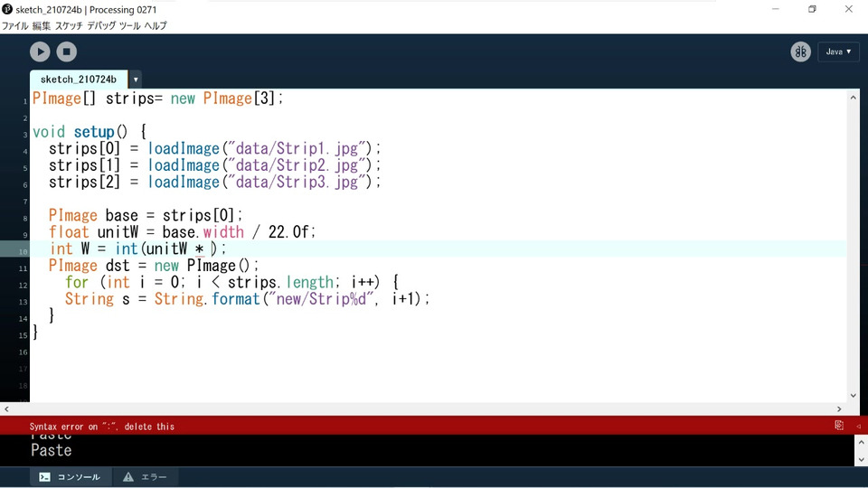Copy error message with status bar icon
The width and height of the screenshot is (868, 488).
click(x=839, y=426)
